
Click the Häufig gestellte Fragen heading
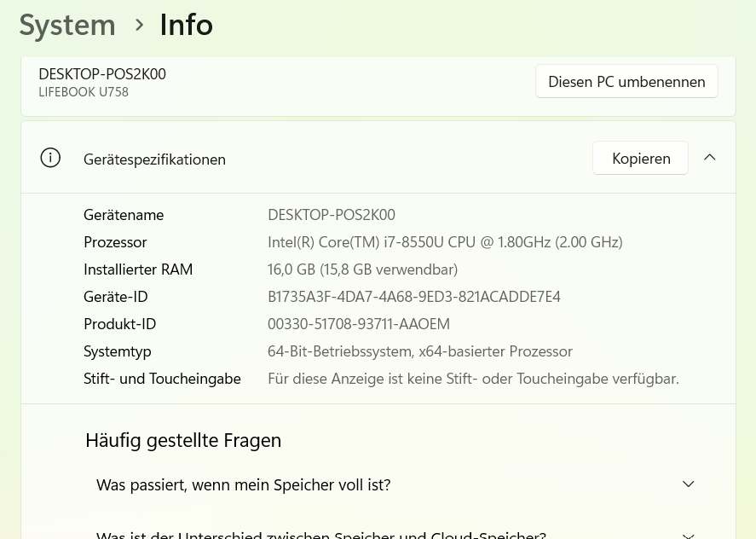[x=183, y=441]
